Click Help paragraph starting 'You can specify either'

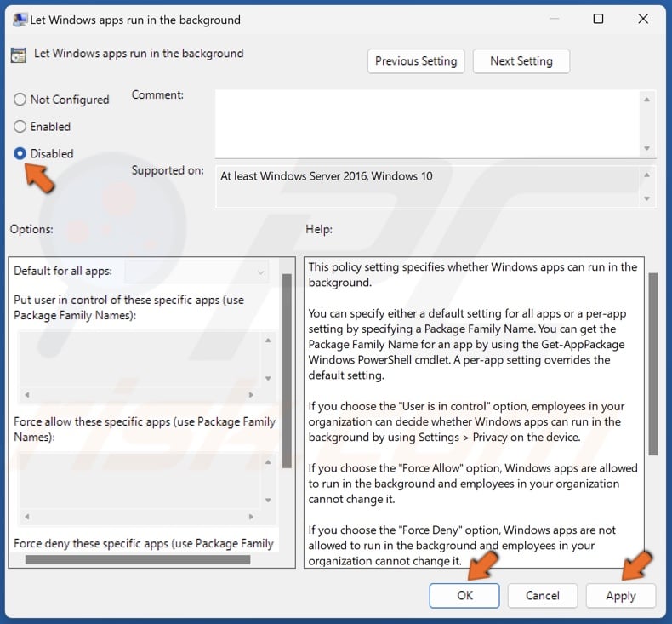coord(467,345)
